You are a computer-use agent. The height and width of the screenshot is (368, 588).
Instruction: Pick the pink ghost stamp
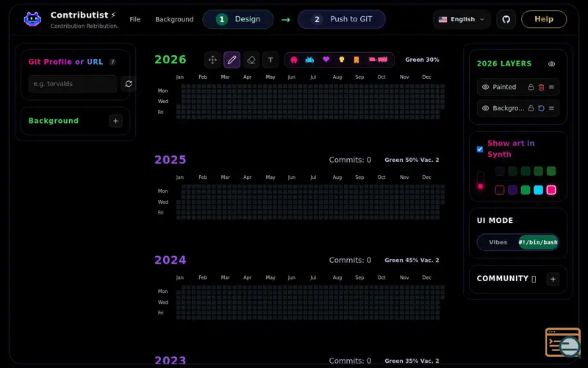tap(294, 60)
